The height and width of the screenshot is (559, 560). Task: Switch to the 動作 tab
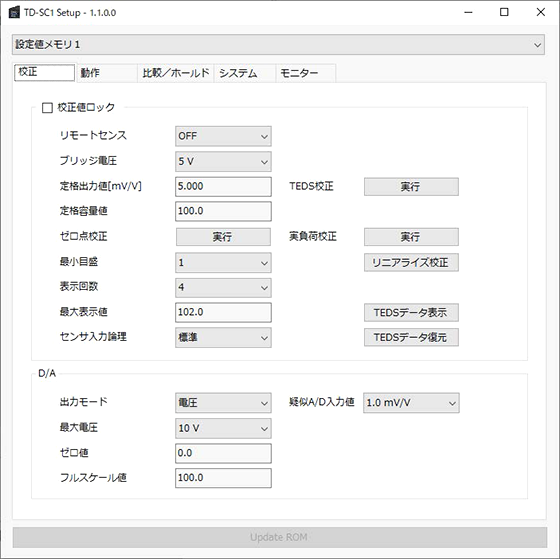[106, 73]
